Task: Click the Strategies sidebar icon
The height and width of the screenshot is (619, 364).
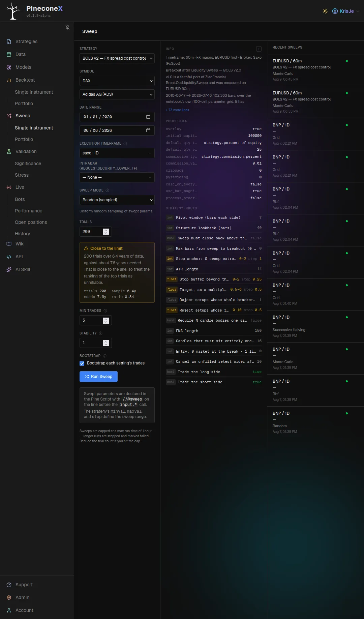Action: coord(9,41)
